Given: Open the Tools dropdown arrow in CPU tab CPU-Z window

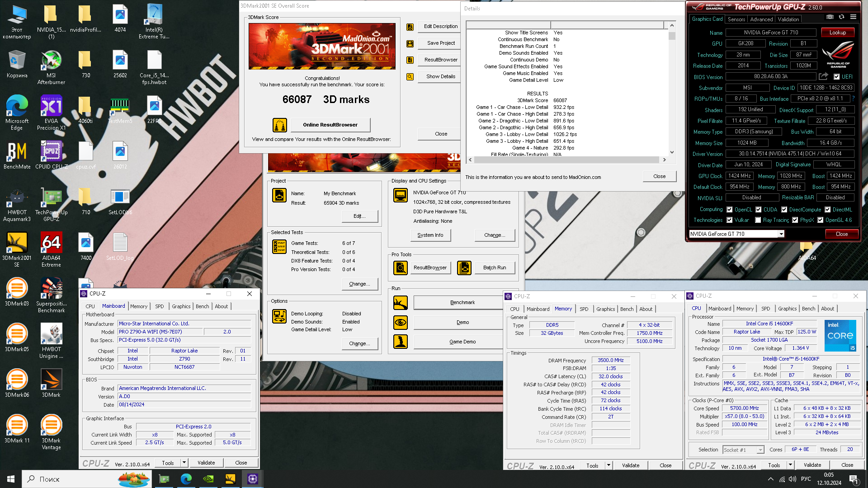Looking at the screenshot, I should point(790,465).
